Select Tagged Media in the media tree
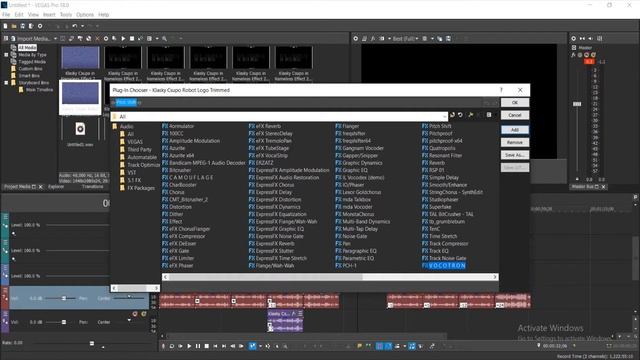 click(32, 62)
